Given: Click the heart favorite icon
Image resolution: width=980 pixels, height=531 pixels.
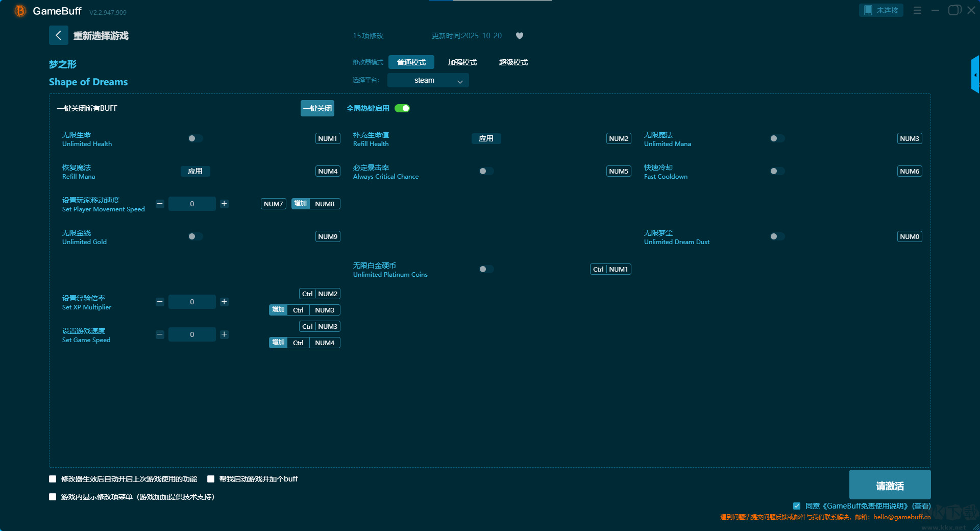Looking at the screenshot, I should (520, 36).
